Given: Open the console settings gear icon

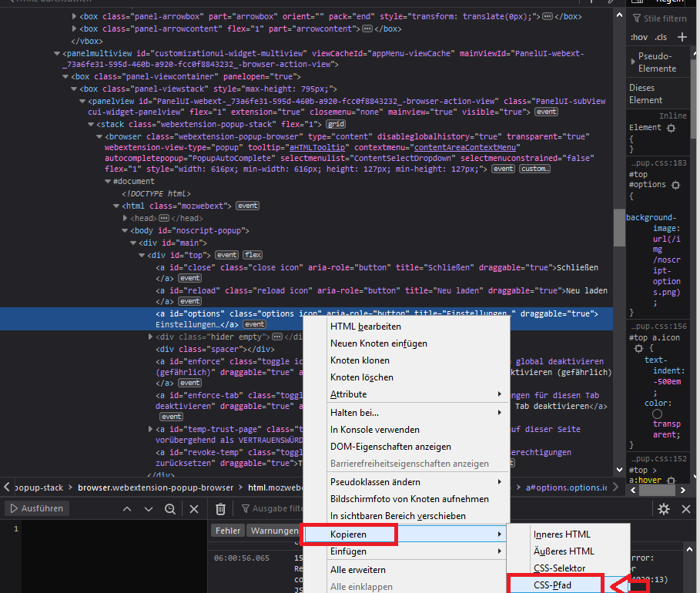Looking at the screenshot, I should (664, 508).
